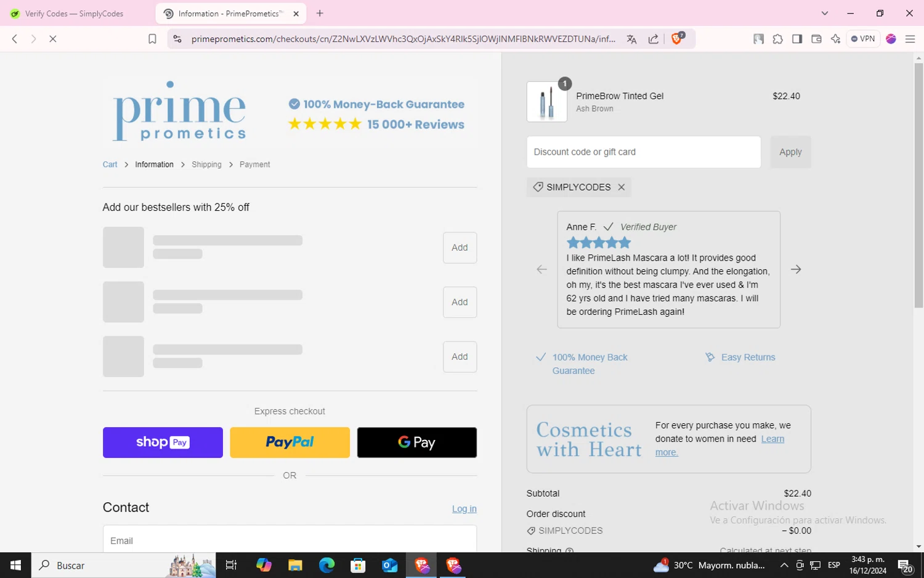
Task: Open Outlook from the taskbar
Action: [x=390, y=565]
